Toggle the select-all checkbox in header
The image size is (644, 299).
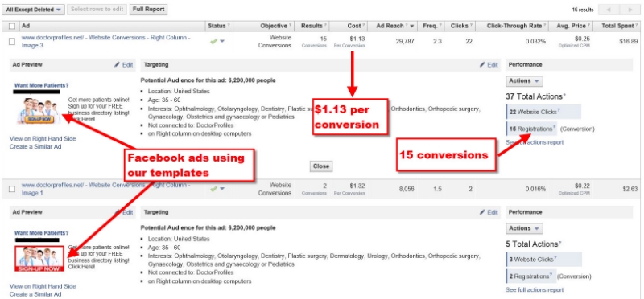click(12, 26)
